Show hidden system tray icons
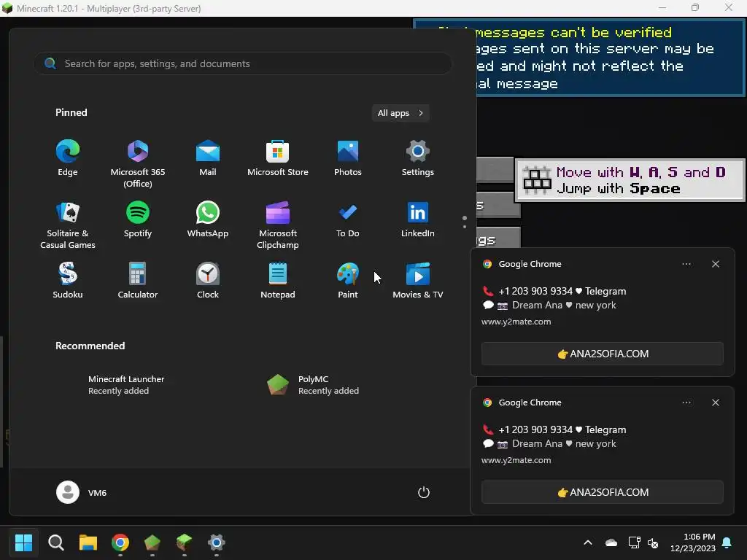This screenshot has height=560, width=747. click(x=588, y=542)
